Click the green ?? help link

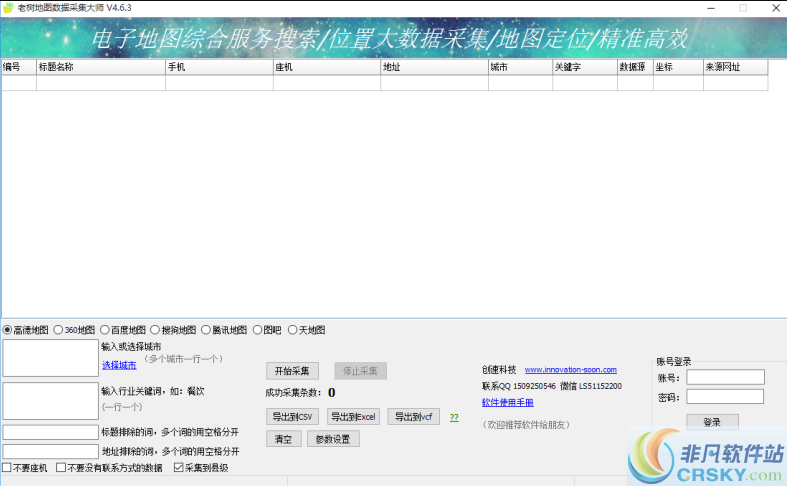pyautogui.click(x=454, y=417)
